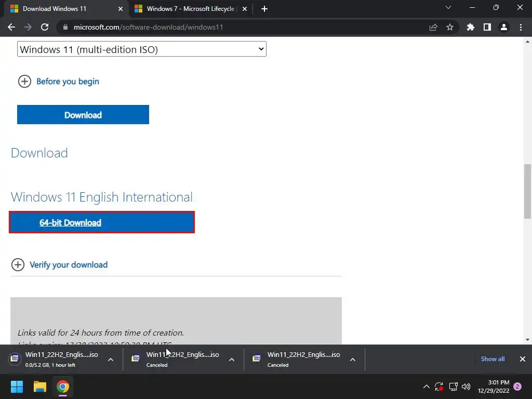Open the Chrome profile avatar menu
Viewport: 532px width, 399px height.
pos(504,27)
